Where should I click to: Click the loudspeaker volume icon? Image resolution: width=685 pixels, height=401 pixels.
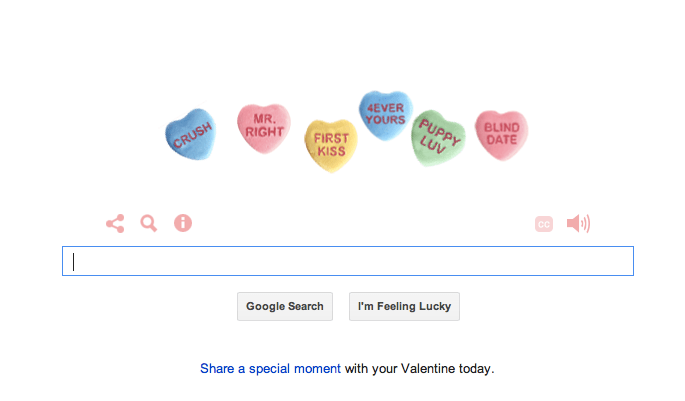(x=578, y=223)
